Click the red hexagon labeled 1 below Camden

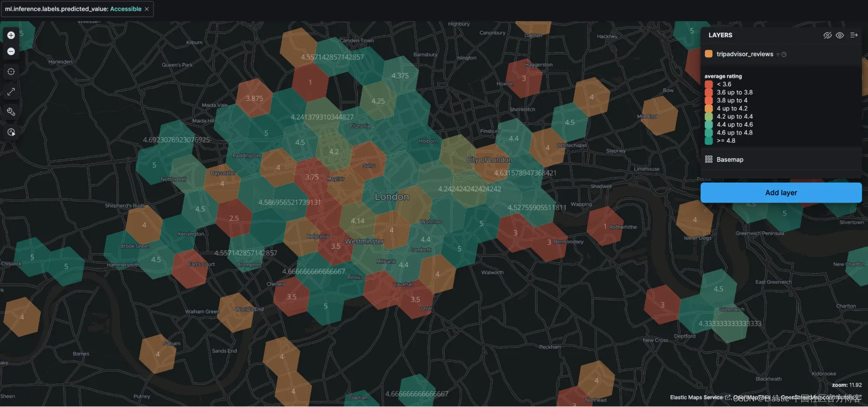click(310, 82)
